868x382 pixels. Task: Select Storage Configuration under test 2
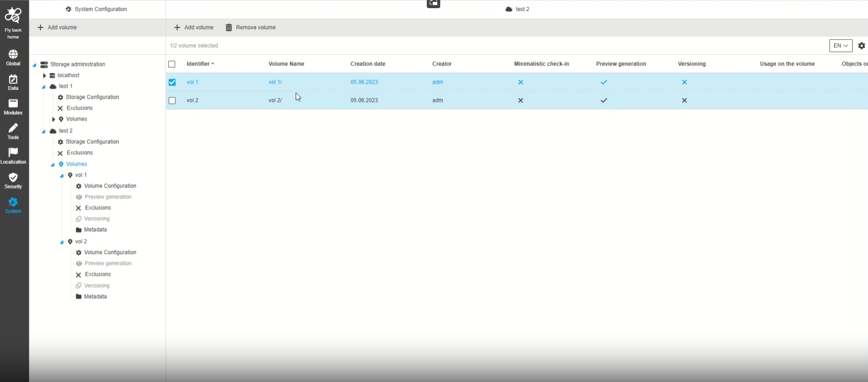click(92, 142)
